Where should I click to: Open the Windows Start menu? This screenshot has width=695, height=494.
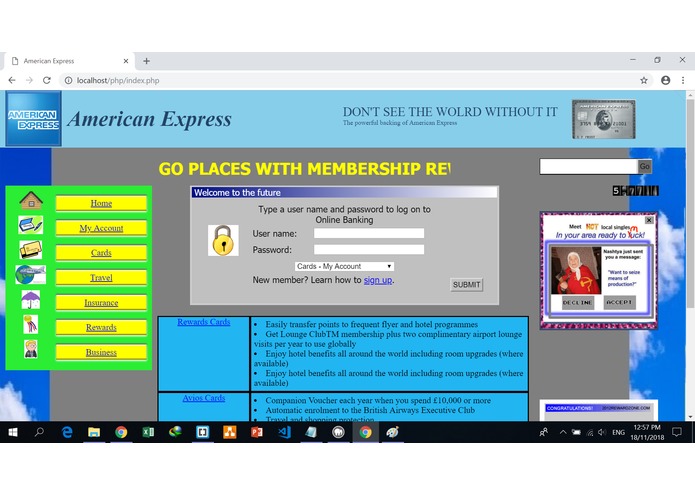pyautogui.click(x=13, y=432)
